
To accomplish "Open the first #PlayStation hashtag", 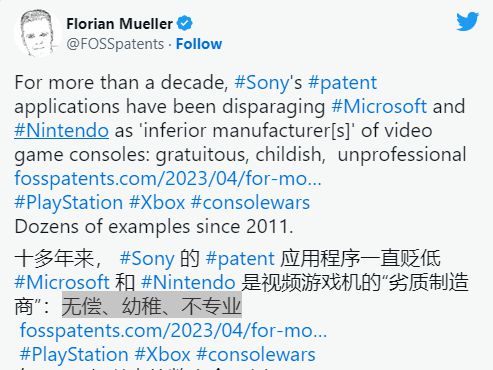I will [69, 203].
